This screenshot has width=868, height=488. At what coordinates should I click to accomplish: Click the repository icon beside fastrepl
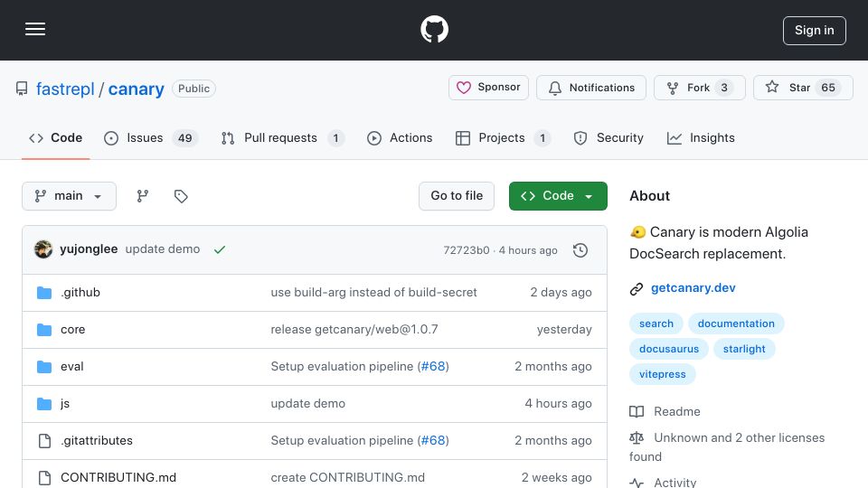pyautogui.click(x=22, y=89)
